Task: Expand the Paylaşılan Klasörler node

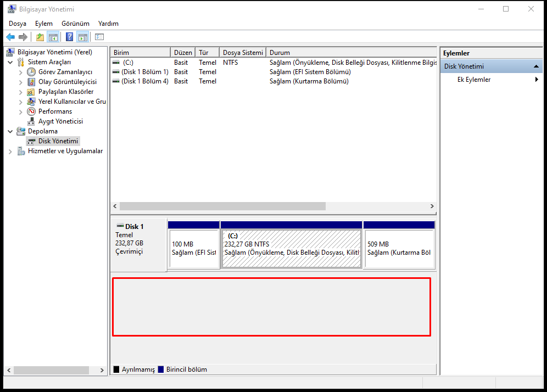Action: 20,92
